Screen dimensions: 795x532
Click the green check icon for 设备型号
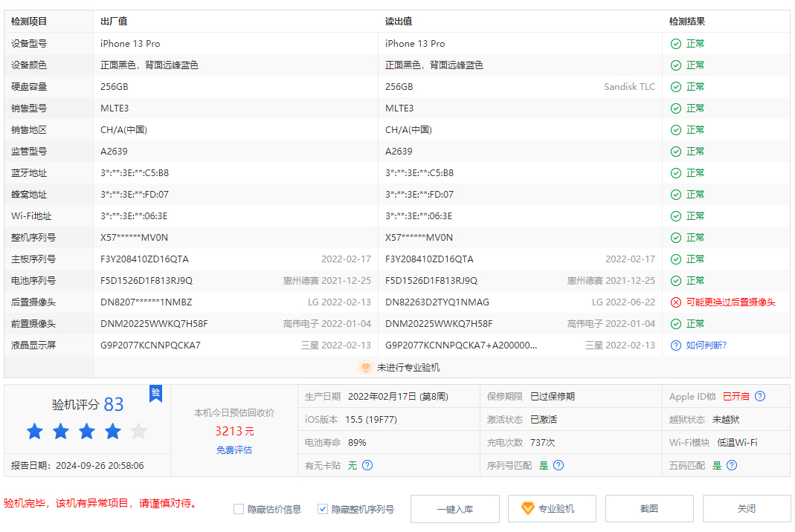point(676,44)
